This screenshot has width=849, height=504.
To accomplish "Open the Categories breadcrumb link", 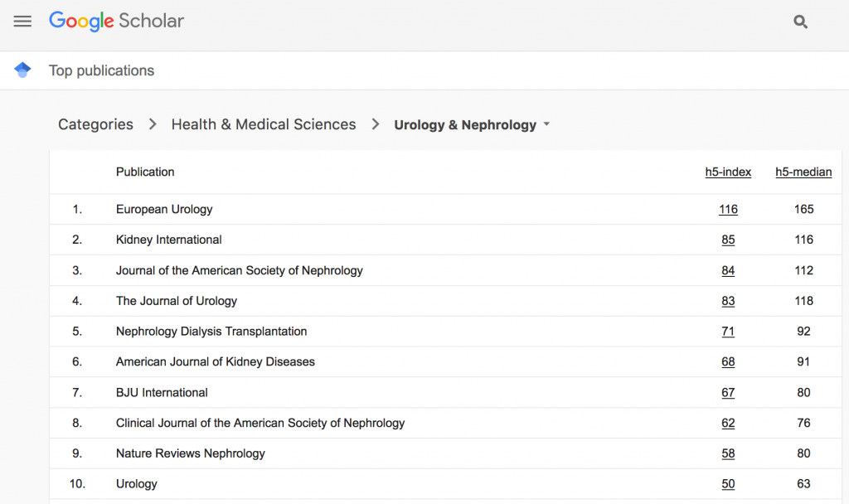I will pos(95,124).
